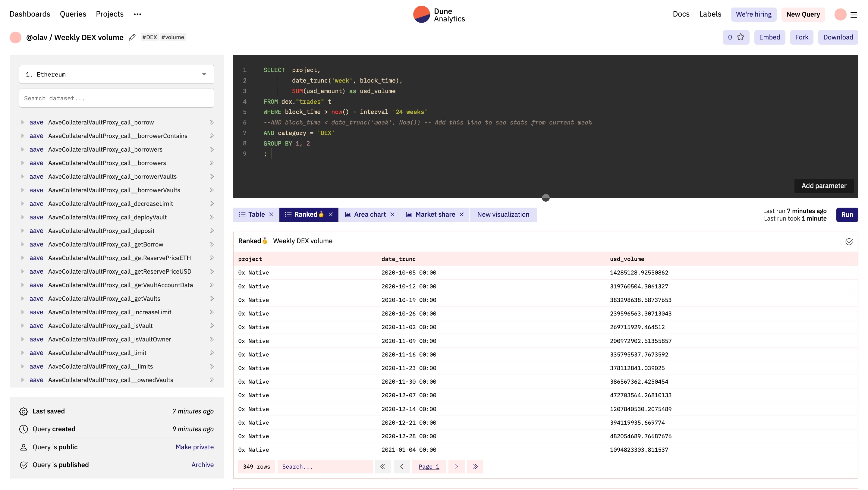Go to the previous results page
The image size is (868, 490).
pyautogui.click(x=402, y=466)
